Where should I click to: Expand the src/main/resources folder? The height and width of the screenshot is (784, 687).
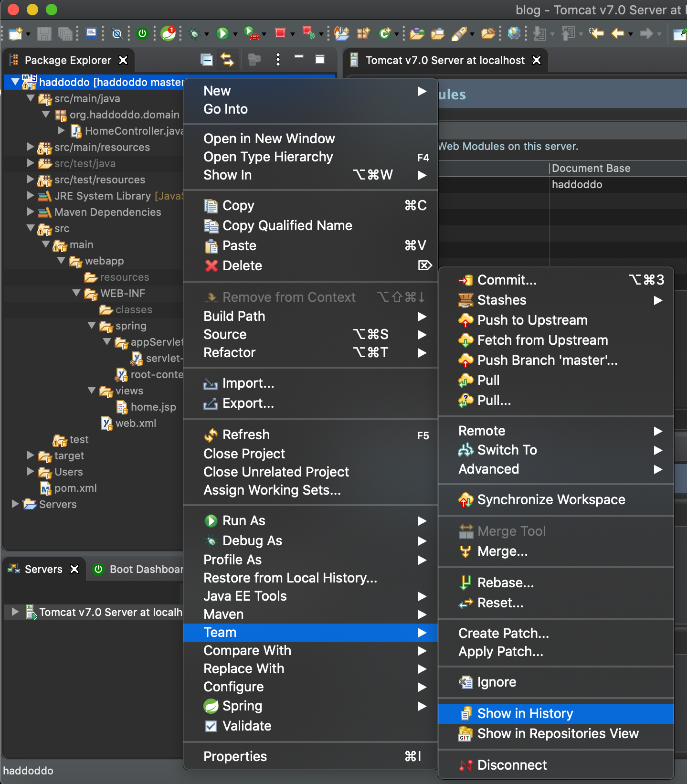tap(31, 147)
